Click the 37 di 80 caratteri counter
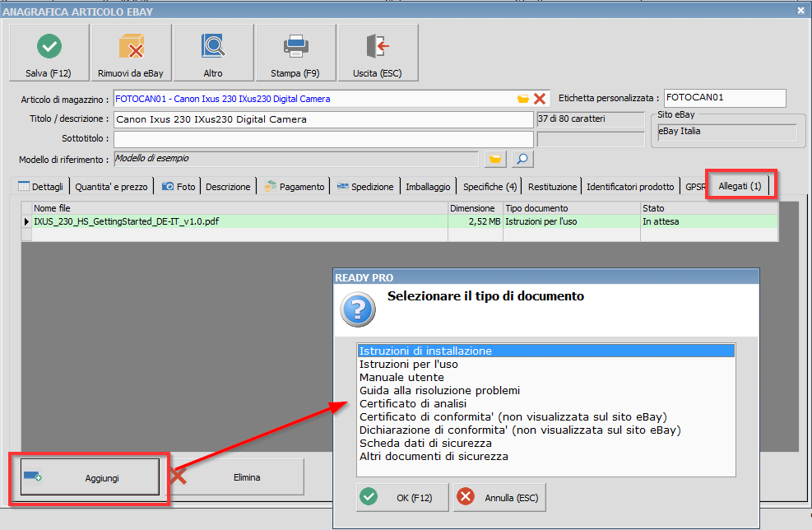Image resolution: width=812 pixels, height=530 pixels. [x=591, y=119]
